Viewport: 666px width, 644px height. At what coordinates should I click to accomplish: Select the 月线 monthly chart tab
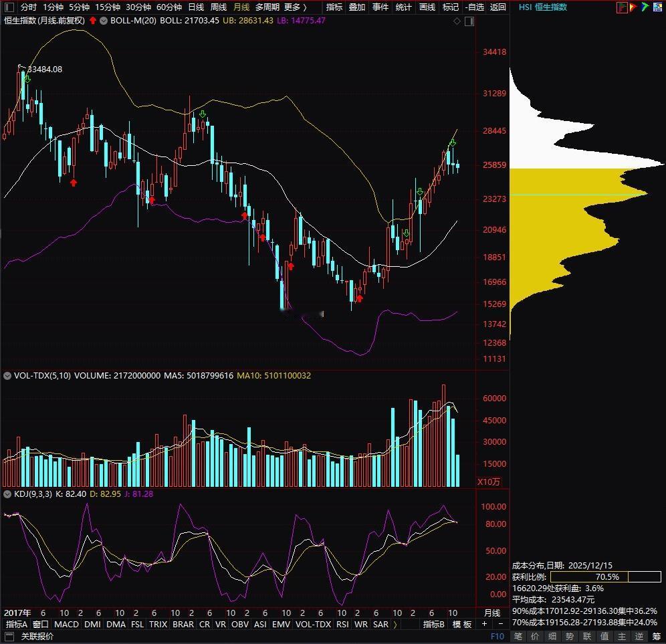(241, 7)
